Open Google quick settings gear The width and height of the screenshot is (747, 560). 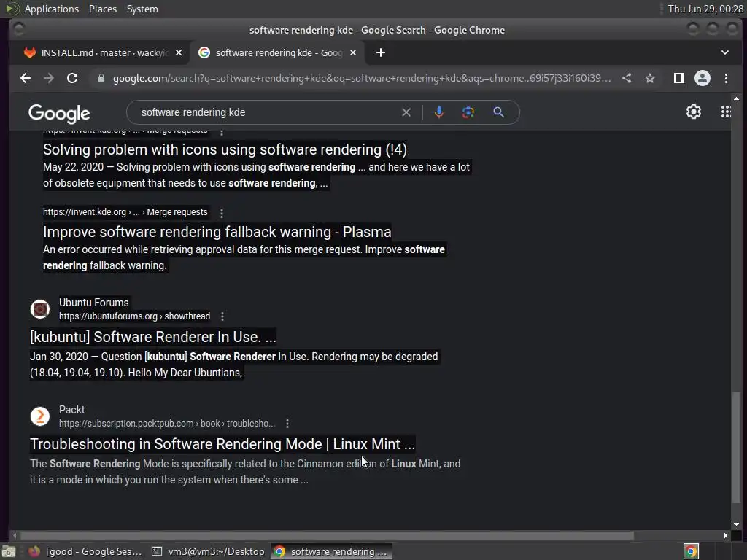point(694,112)
